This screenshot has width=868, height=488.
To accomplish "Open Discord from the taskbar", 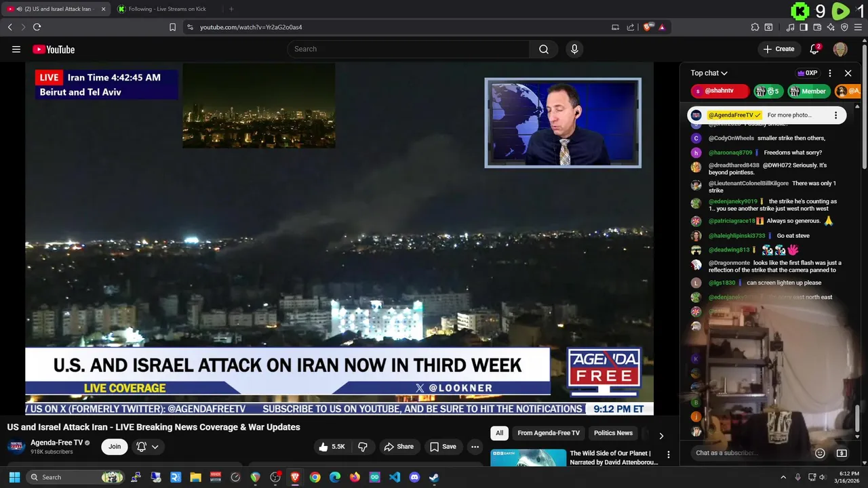I will pos(414,477).
